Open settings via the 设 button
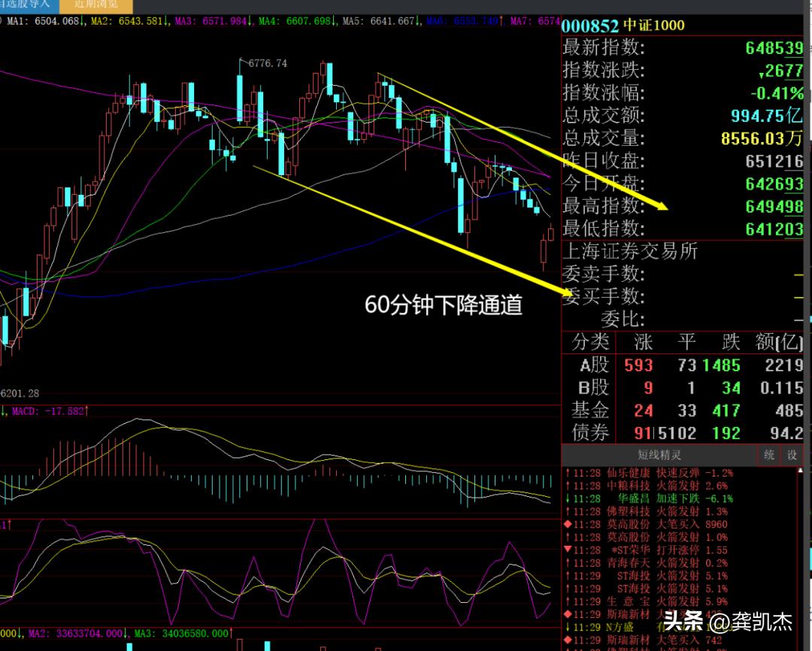 point(792,455)
